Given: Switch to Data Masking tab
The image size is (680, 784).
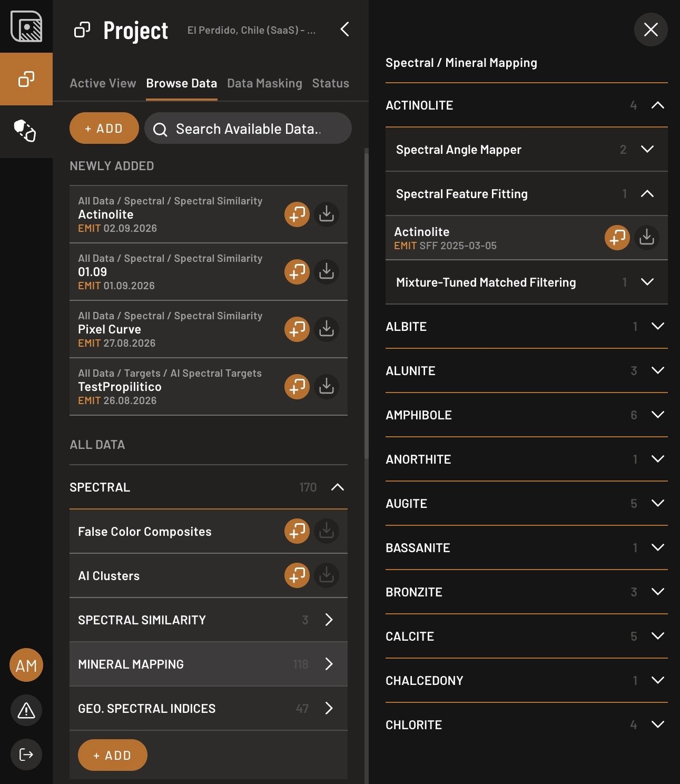Looking at the screenshot, I should pyautogui.click(x=264, y=83).
